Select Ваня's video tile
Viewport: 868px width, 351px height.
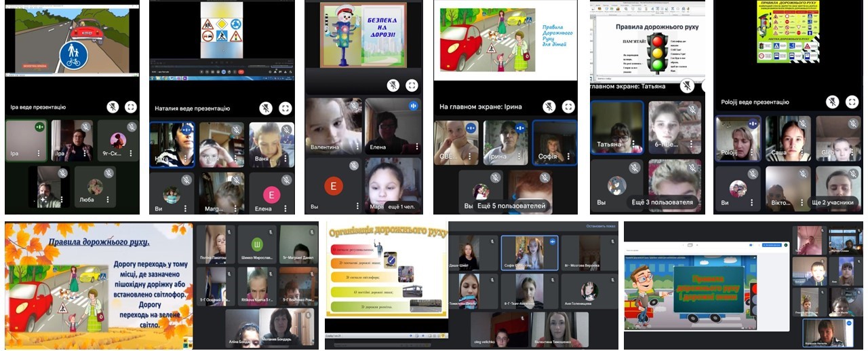tap(271, 145)
